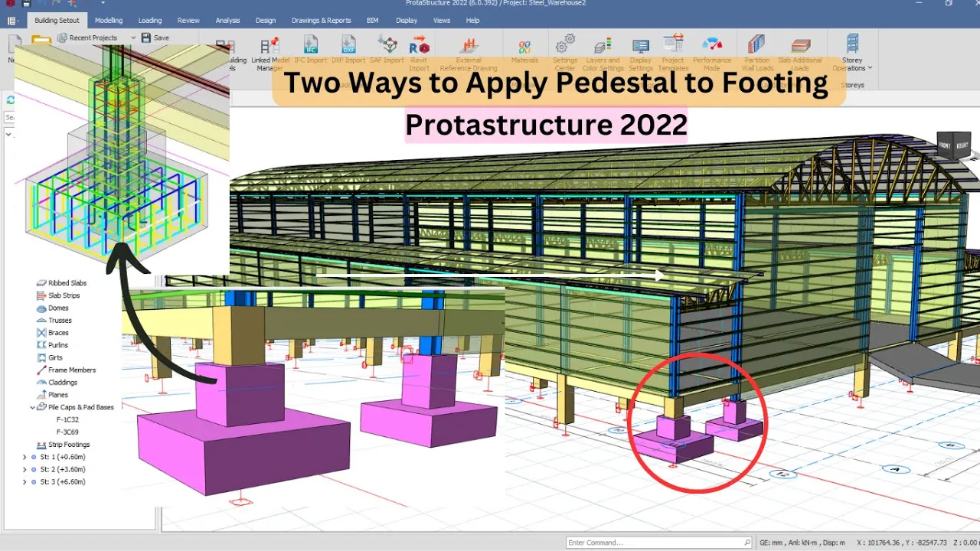980x551 pixels.
Task: Open the Views ribbon tab
Action: (x=442, y=21)
